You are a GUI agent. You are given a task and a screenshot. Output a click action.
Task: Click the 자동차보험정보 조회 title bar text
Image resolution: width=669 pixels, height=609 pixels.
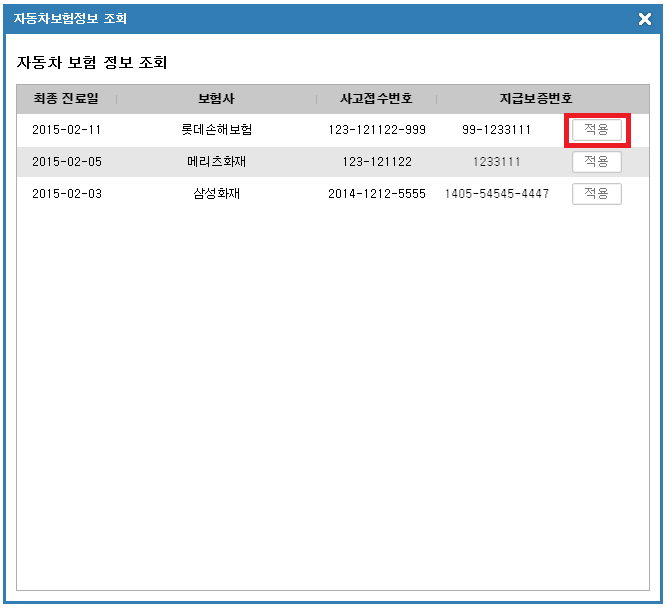tap(70, 18)
